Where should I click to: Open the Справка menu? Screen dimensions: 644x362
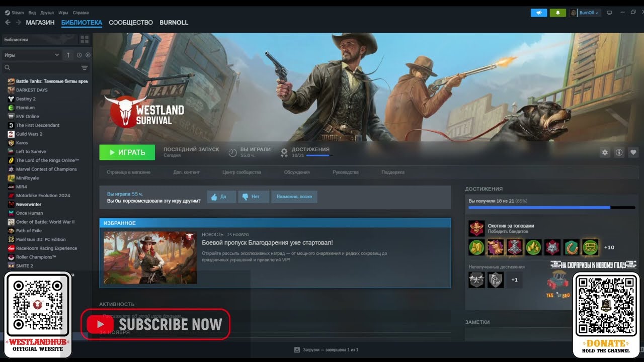tap(80, 13)
